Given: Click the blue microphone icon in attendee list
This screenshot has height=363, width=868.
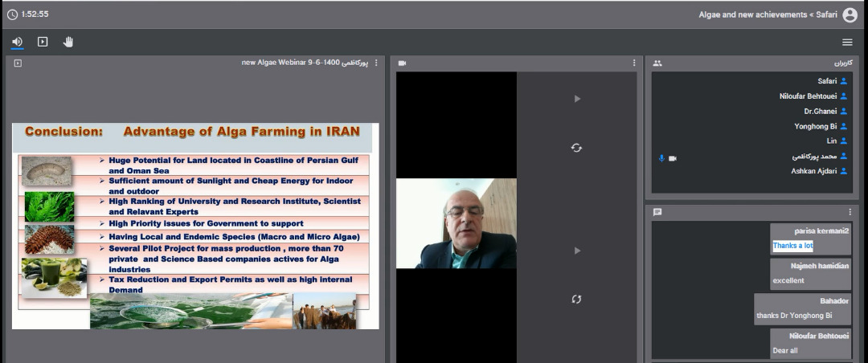Looking at the screenshot, I should (661, 158).
